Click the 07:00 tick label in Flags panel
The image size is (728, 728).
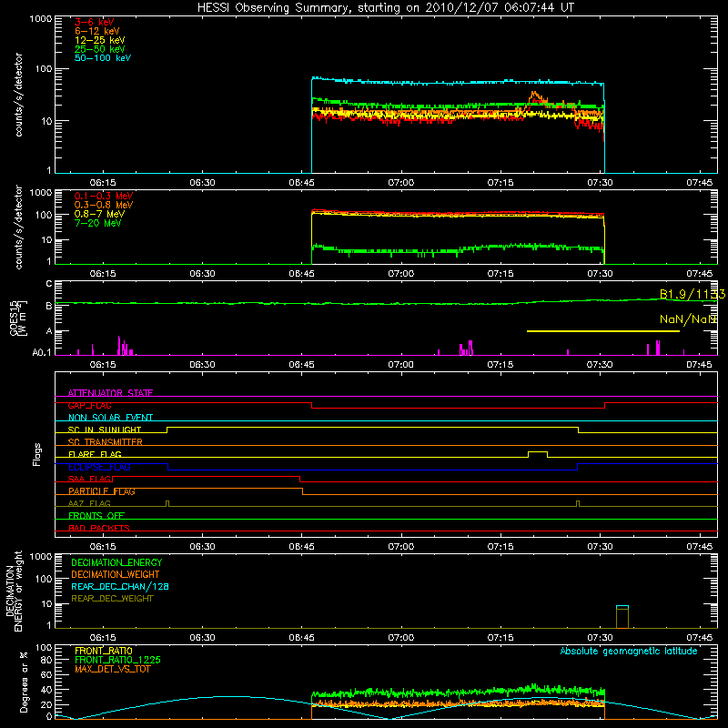coord(400,547)
